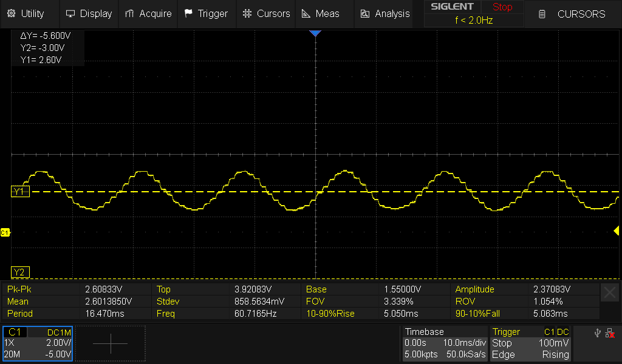Click the Base value 1.55000V
This screenshot has height=364, width=622.
tap(403, 289)
